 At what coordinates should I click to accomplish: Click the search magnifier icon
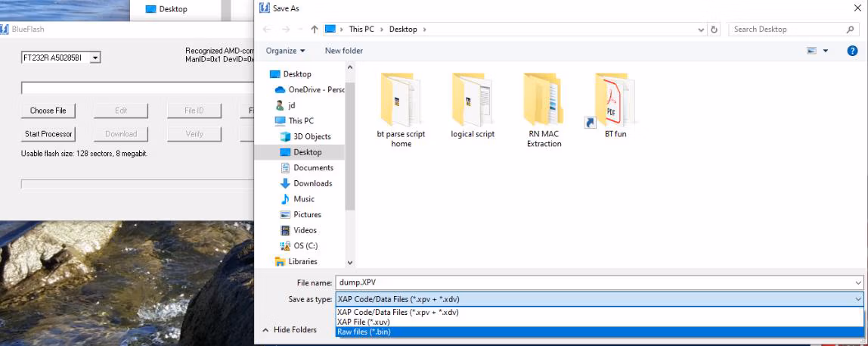pyautogui.click(x=851, y=30)
